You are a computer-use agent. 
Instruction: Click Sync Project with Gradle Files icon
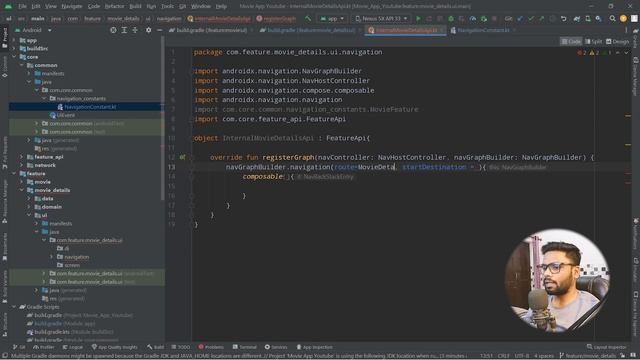[x=577, y=18]
